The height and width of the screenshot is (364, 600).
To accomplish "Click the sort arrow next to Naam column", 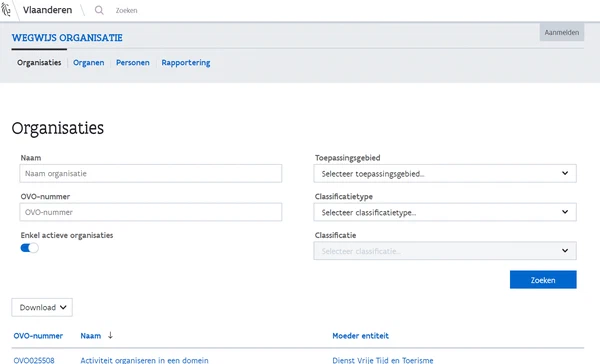I will tap(110, 335).
